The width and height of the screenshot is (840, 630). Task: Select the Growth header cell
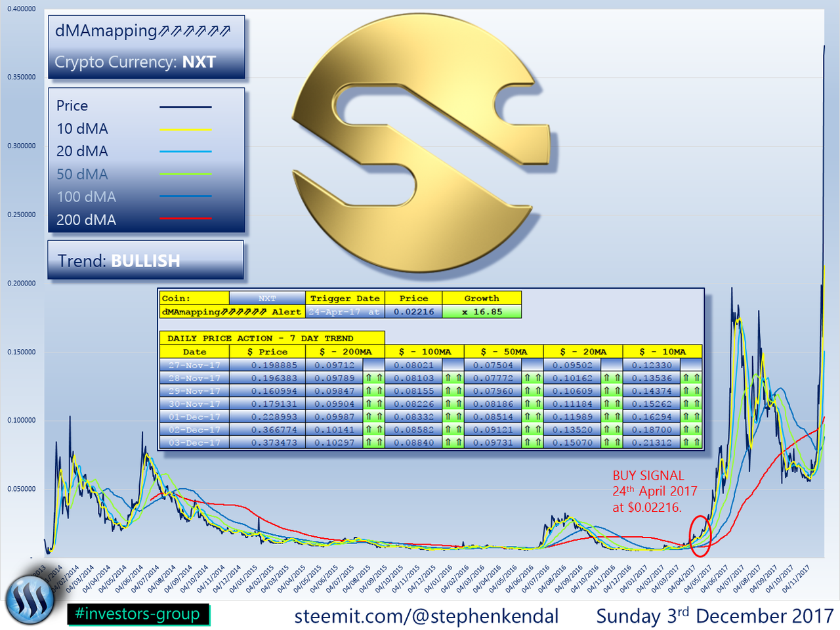click(x=482, y=299)
